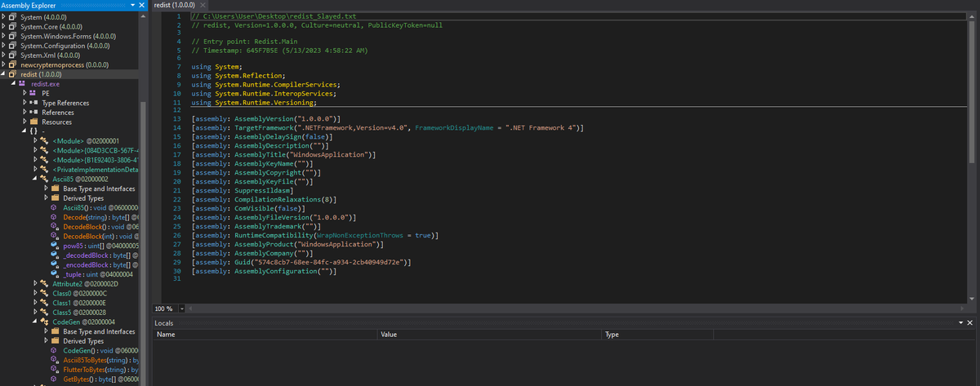Click the RuntimeCompatibility attribute line

click(316, 234)
